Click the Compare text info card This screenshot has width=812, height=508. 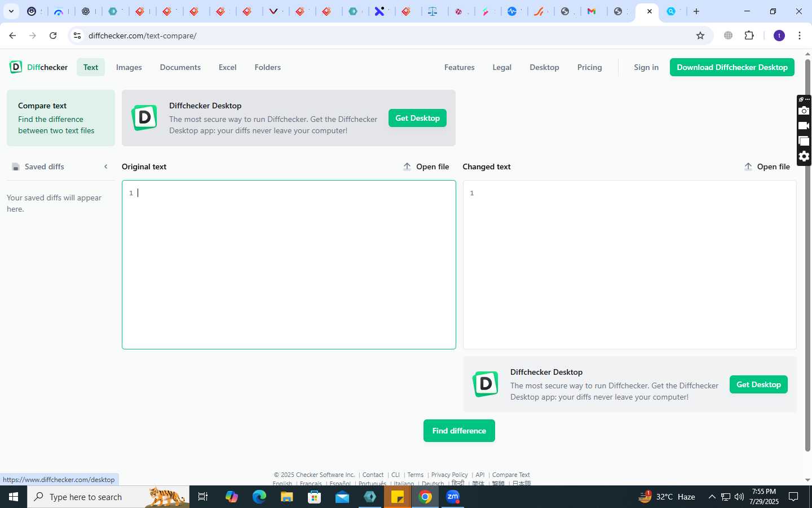[x=61, y=118]
